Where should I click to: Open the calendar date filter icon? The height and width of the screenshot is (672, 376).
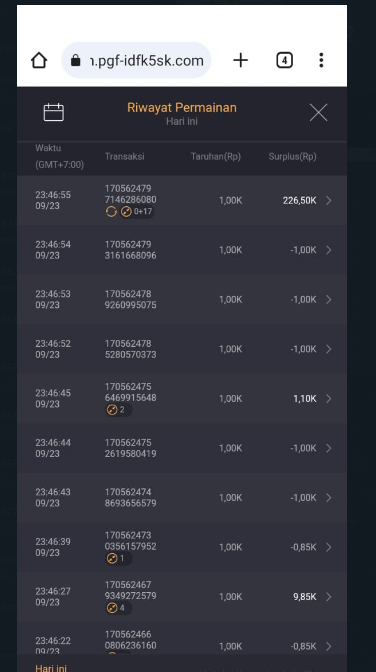pyautogui.click(x=54, y=112)
